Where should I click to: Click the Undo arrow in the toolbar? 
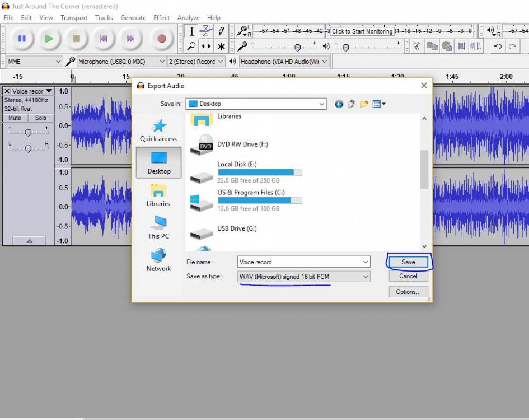[x=498, y=46]
